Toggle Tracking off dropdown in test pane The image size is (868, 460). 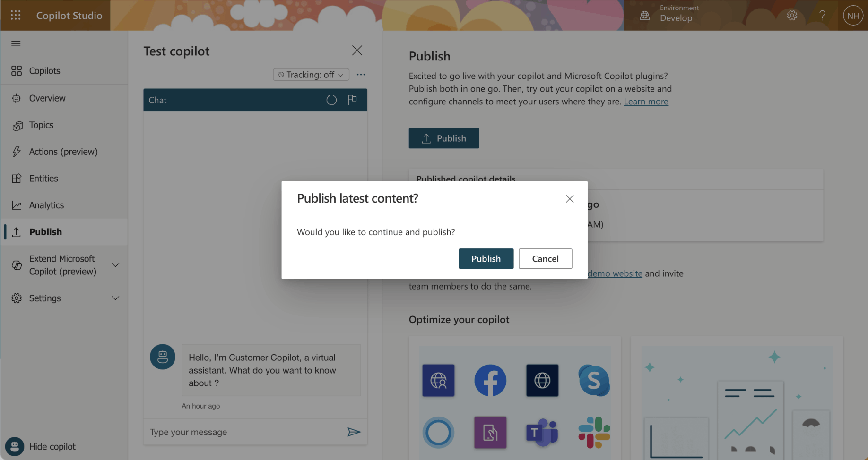(311, 74)
